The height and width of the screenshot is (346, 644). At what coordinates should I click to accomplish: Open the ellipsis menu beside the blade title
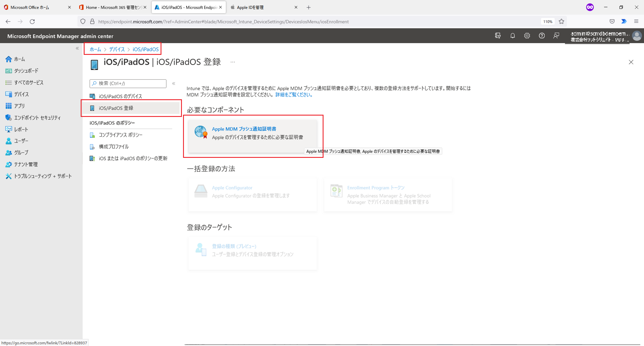tap(233, 62)
